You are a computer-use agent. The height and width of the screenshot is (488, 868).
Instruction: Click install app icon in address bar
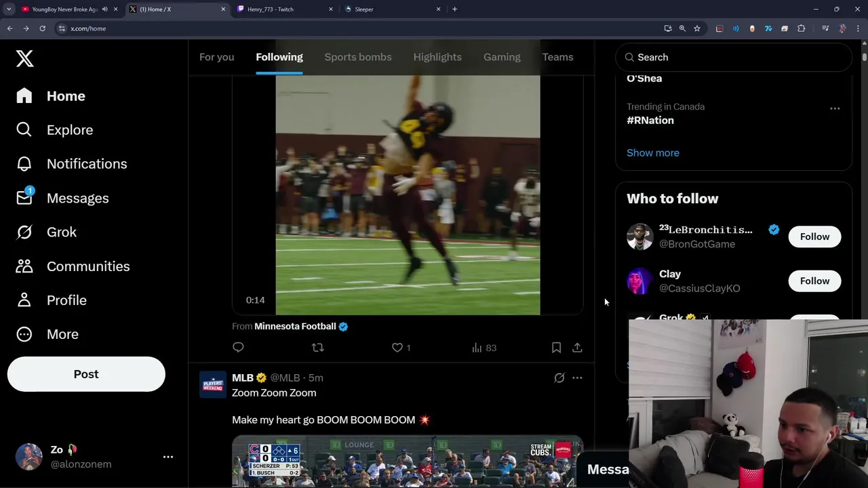[668, 28]
